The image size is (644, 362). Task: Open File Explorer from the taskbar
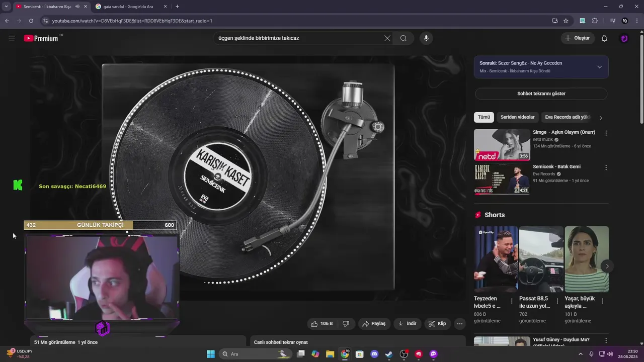click(x=330, y=354)
